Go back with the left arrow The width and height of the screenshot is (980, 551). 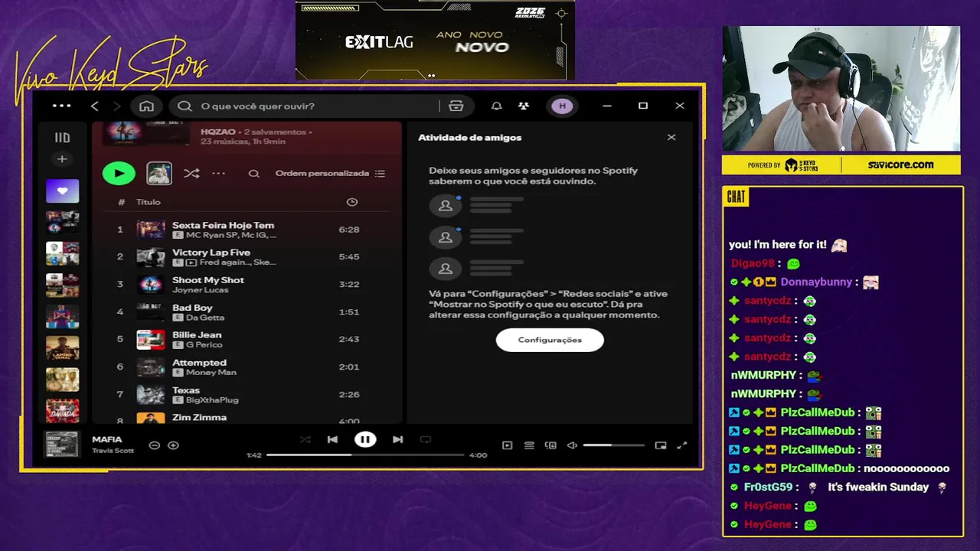(95, 106)
